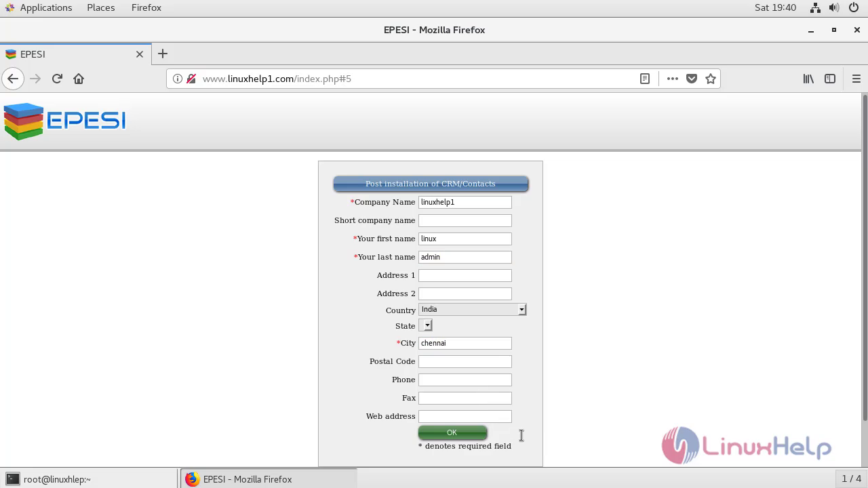Click the Your last name field
The image size is (868, 488).
pos(465,257)
